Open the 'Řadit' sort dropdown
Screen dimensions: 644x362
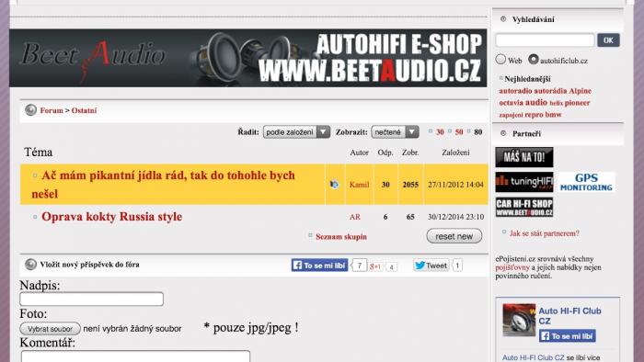coord(296,132)
